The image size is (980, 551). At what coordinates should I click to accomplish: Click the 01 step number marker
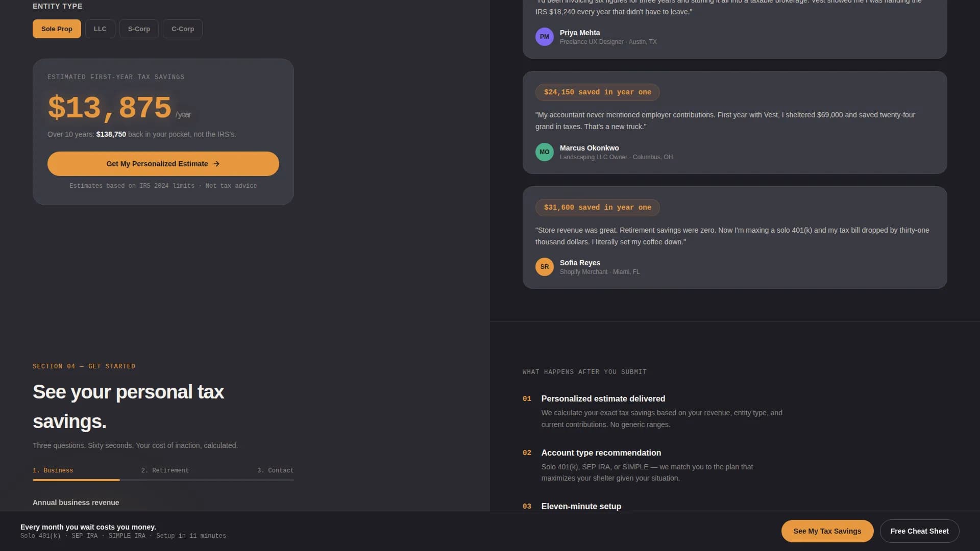528,399
